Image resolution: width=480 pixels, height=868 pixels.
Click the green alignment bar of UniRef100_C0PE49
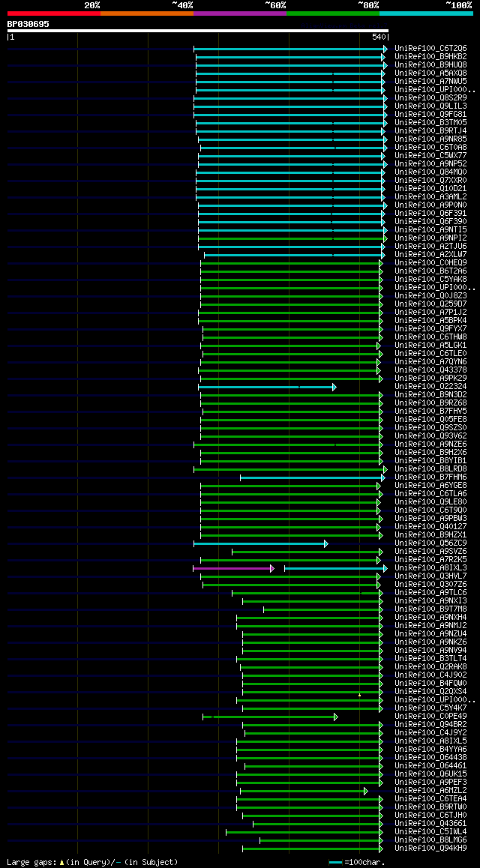click(269, 717)
